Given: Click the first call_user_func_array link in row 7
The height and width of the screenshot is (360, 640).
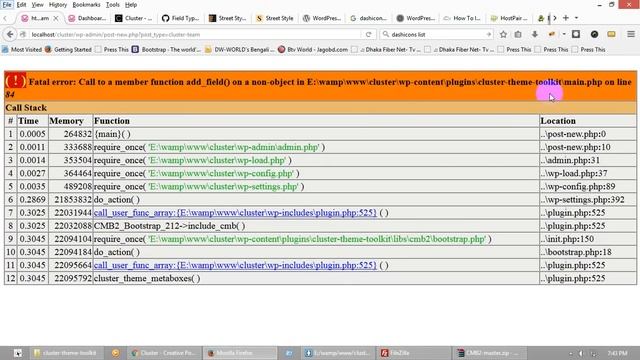Looking at the screenshot, I should 235,213.
